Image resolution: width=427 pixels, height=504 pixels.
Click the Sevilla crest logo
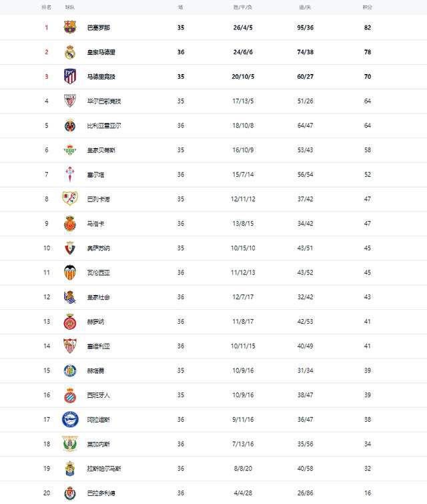tap(69, 346)
